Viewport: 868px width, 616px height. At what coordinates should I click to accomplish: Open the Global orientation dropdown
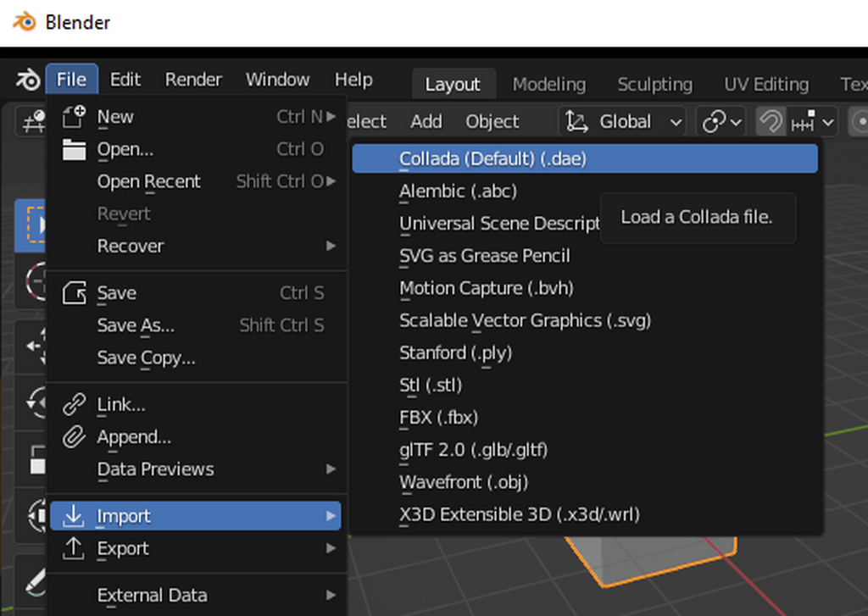[x=623, y=122]
